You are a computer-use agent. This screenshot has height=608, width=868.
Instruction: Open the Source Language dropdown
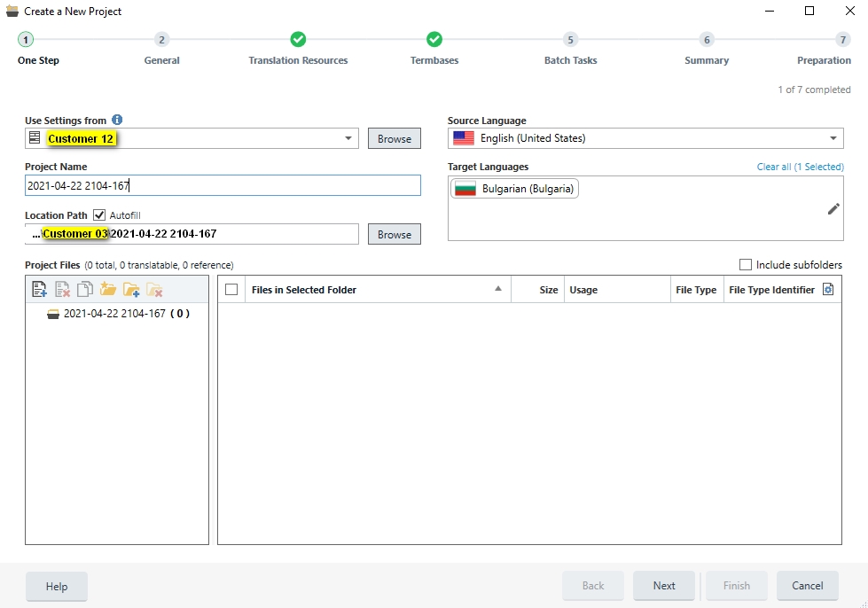833,138
